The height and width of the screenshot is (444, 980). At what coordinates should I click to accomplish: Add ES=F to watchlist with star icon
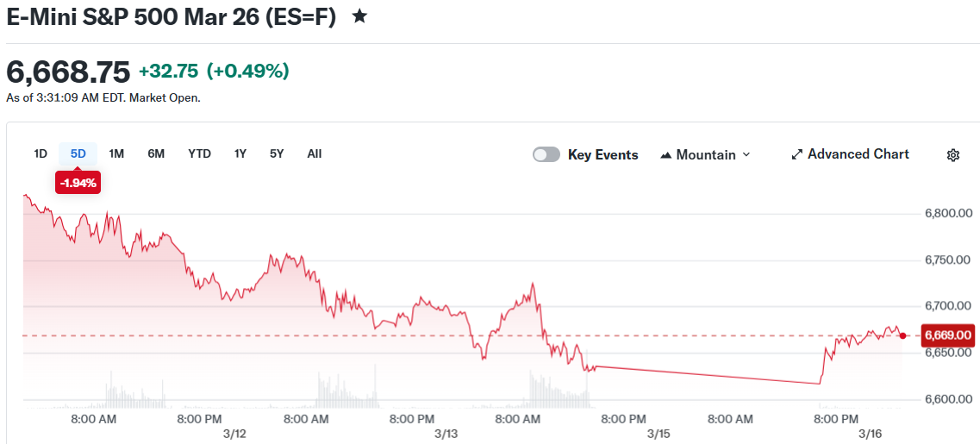tap(360, 16)
